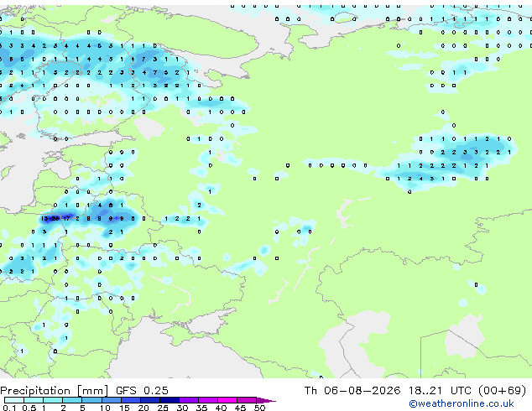Click the '15' legend scale label

pos(124,408)
